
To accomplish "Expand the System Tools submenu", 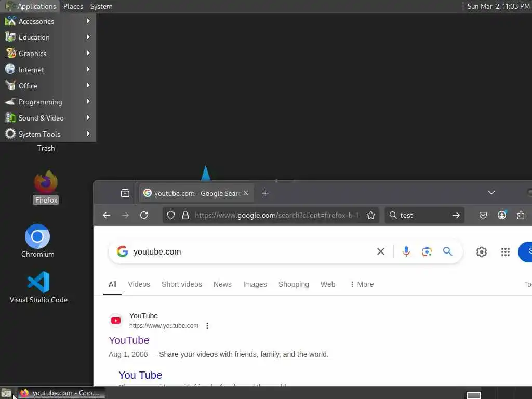I will (48, 134).
